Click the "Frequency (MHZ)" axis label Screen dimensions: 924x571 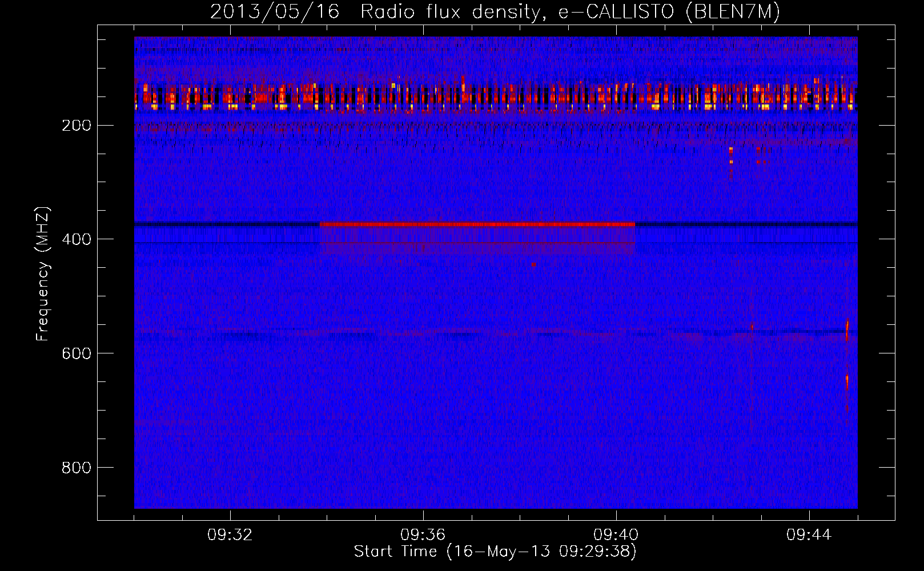43,274
